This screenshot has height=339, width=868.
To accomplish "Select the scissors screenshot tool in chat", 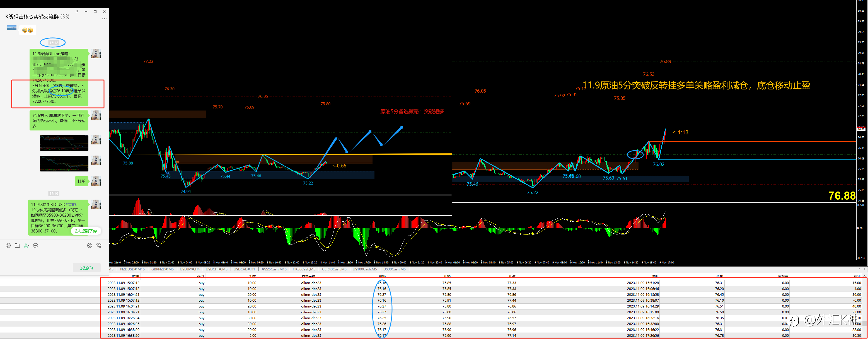I will click(x=26, y=246).
